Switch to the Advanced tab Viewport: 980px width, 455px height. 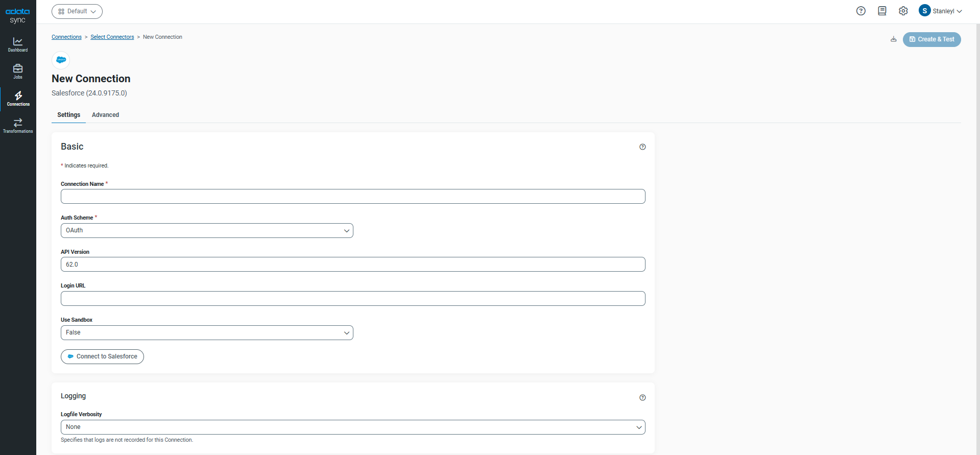[x=105, y=115]
